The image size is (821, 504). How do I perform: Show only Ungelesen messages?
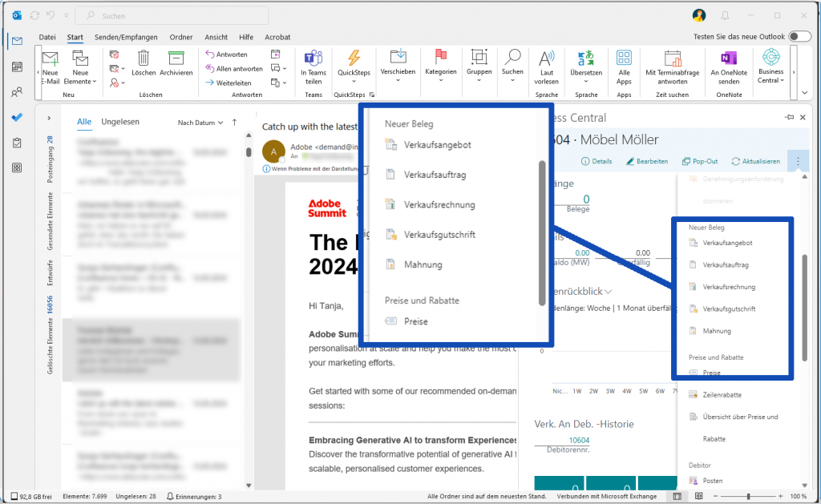120,122
